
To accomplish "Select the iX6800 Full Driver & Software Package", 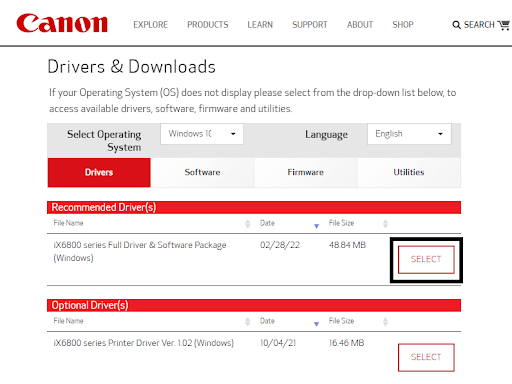I will click(426, 259).
